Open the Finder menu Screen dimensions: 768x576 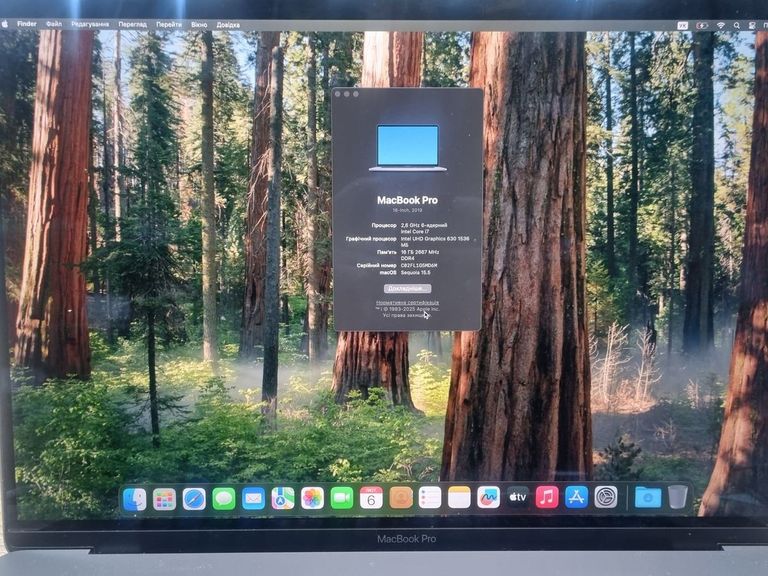coord(27,24)
